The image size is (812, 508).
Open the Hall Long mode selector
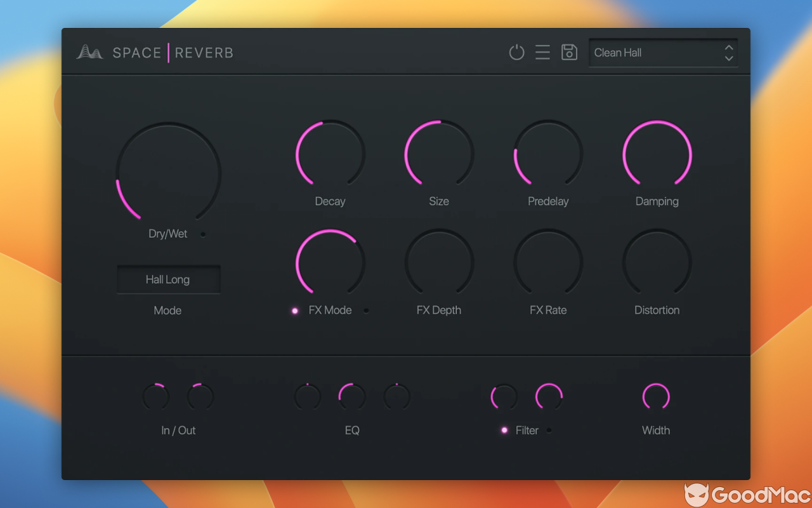coord(167,279)
